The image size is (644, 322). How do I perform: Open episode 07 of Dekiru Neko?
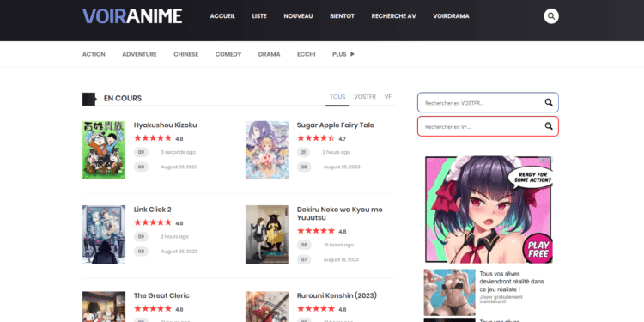[x=304, y=260]
